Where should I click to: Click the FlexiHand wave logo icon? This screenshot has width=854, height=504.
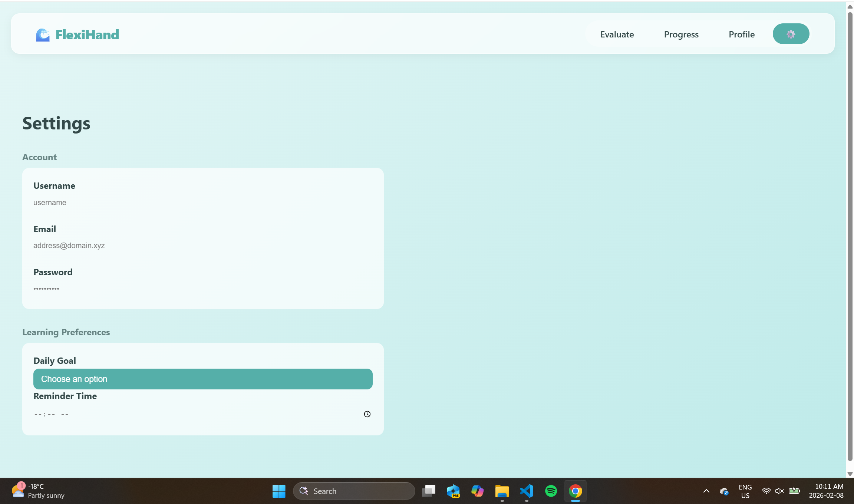coord(43,35)
